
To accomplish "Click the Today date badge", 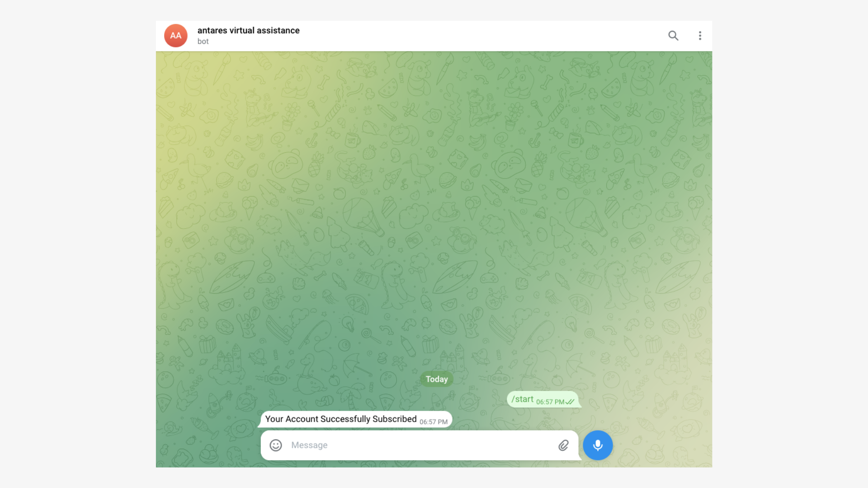I will [436, 379].
